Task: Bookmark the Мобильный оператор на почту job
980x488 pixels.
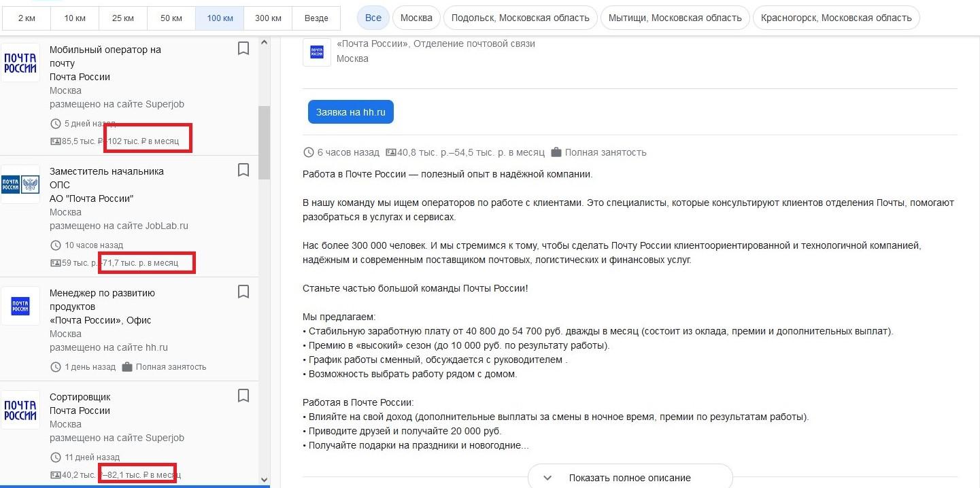Action: coord(243,48)
